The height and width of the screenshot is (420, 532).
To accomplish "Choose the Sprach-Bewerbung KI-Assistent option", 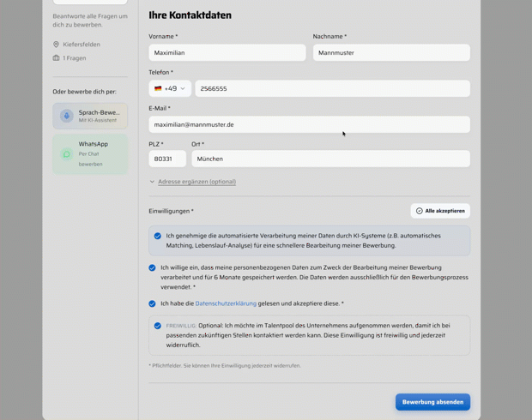I will pos(90,116).
